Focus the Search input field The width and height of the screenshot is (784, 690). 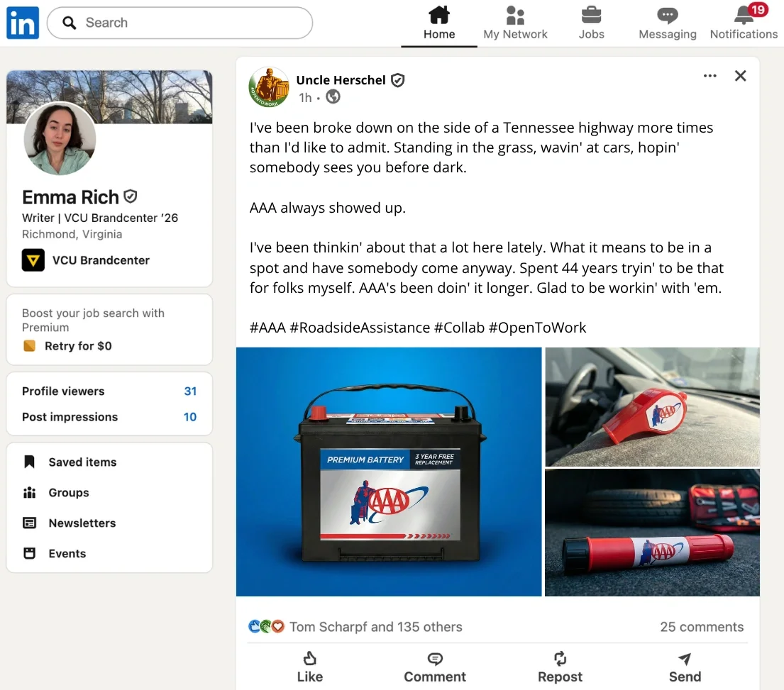(x=180, y=23)
